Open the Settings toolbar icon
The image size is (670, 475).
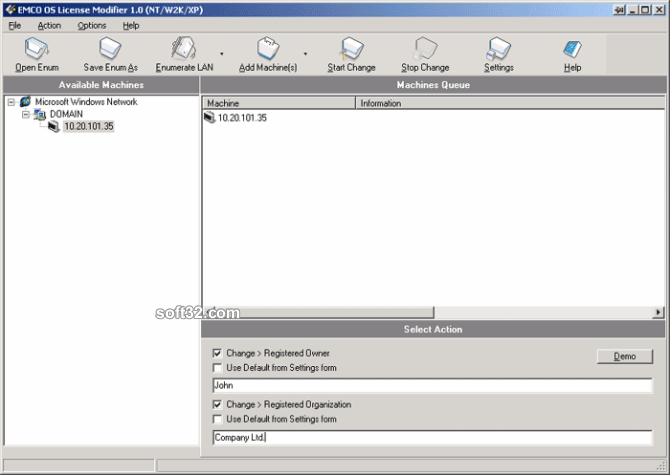(x=498, y=48)
